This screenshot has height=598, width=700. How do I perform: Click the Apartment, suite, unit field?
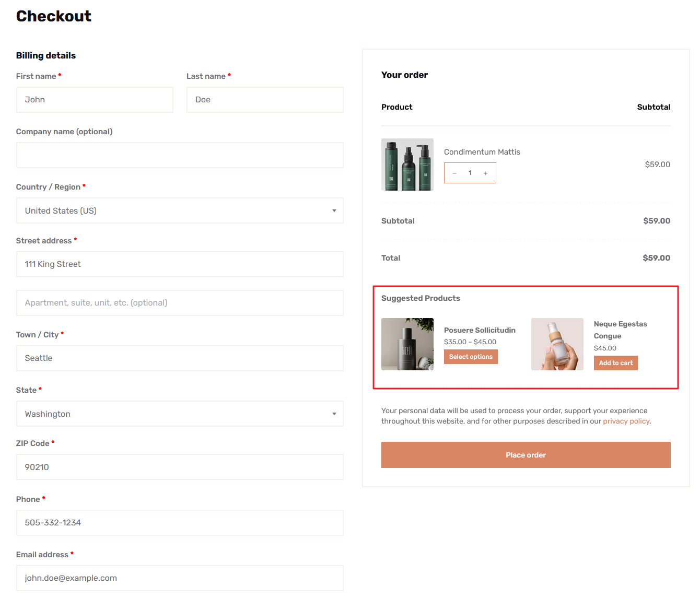(x=180, y=302)
